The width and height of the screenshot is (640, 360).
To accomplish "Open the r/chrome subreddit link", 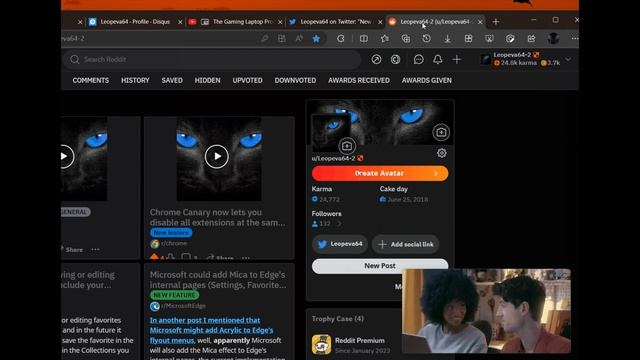I will (x=174, y=243).
